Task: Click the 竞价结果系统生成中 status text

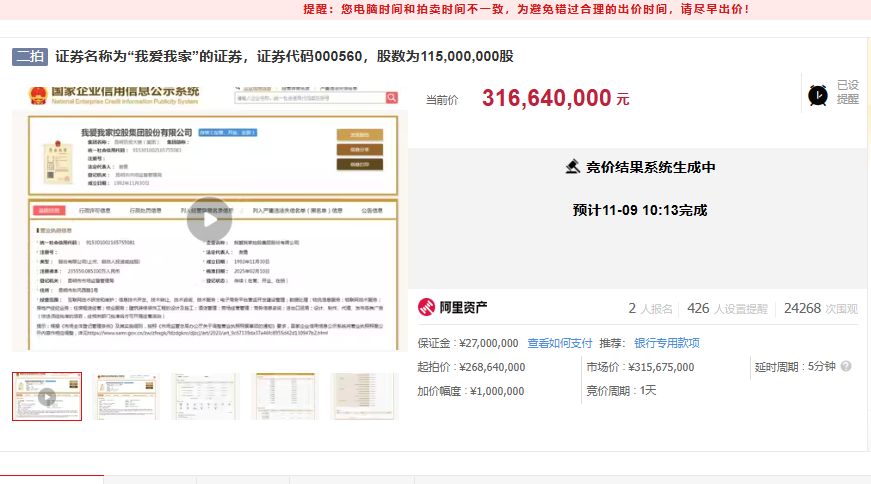Action: pos(650,167)
